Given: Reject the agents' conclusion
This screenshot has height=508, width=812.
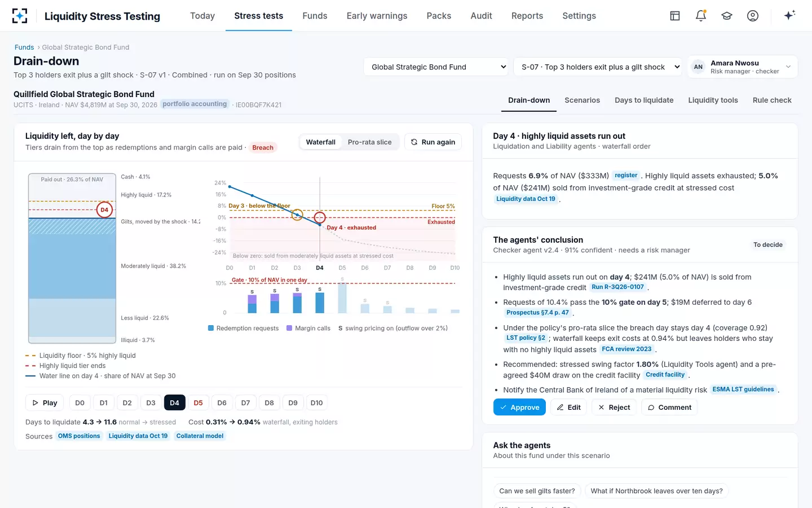Looking at the screenshot, I should [x=614, y=408].
